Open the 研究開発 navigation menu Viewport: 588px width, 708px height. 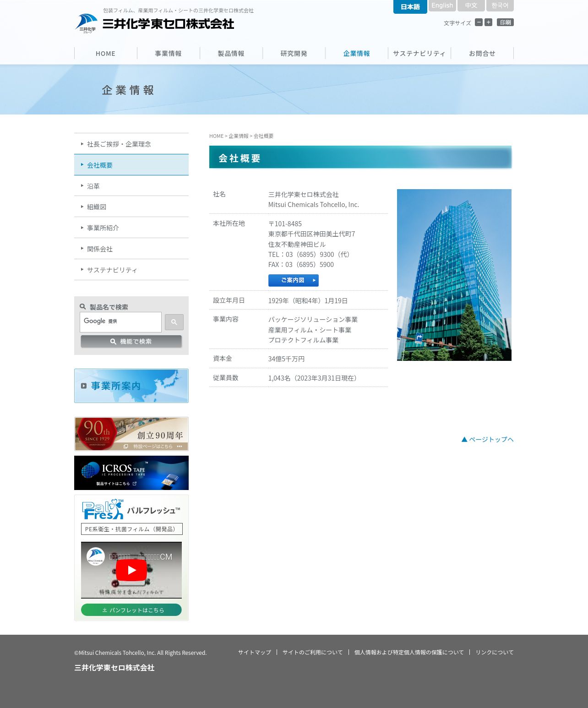pos(294,54)
